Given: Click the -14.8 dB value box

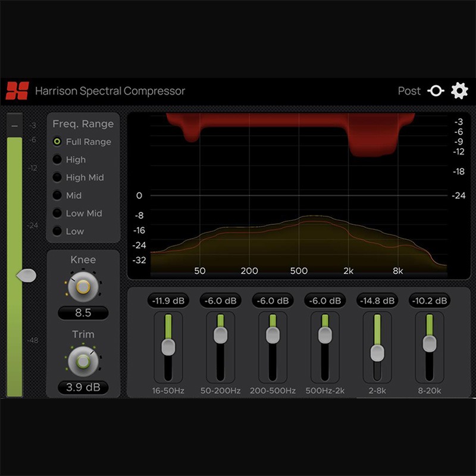Looking at the screenshot, I should [x=377, y=301].
